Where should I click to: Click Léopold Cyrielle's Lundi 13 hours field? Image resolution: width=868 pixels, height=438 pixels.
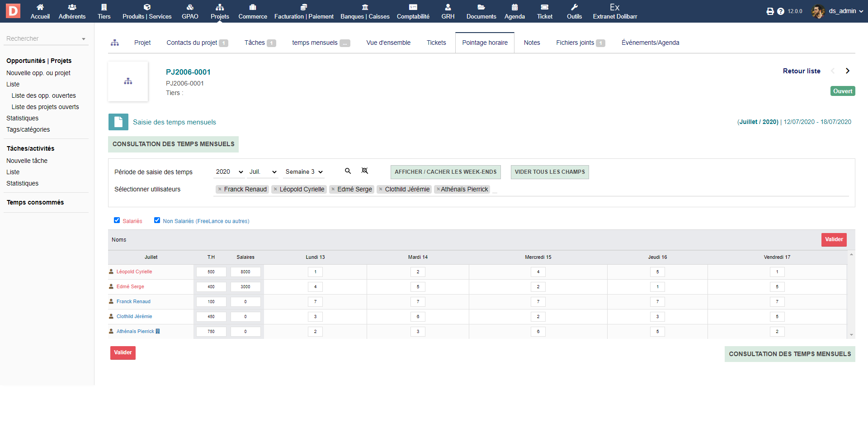315,272
